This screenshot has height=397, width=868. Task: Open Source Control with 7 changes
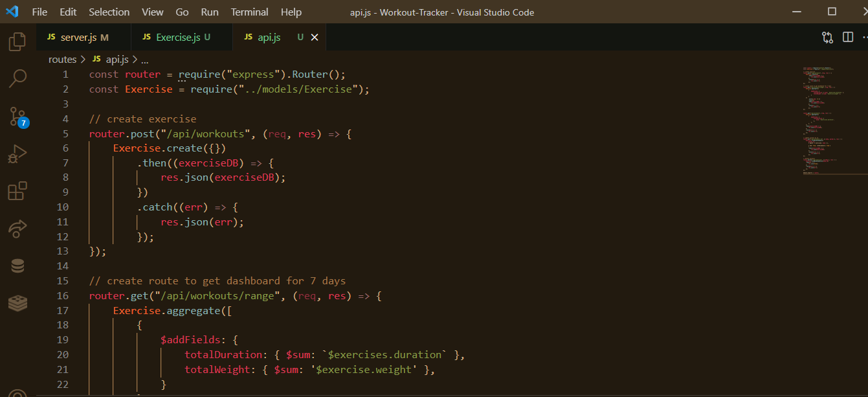click(x=18, y=117)
